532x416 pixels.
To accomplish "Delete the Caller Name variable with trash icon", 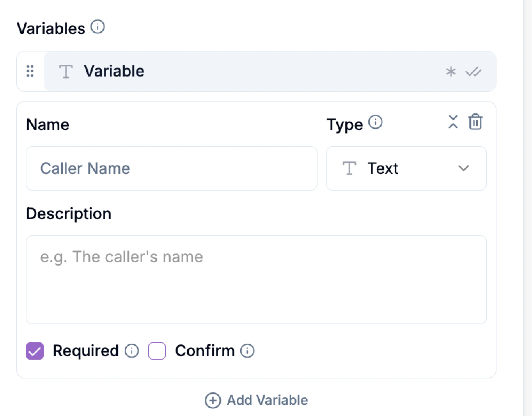I will point(475,122).
